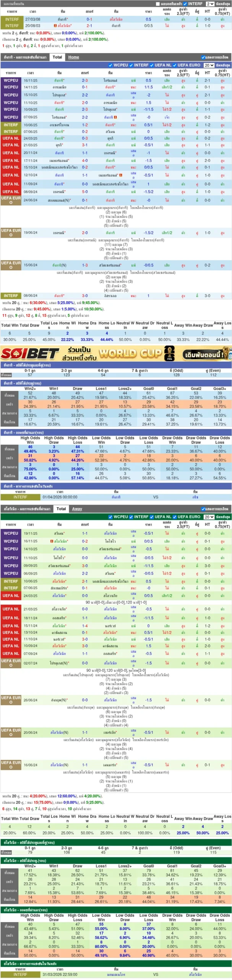The width and height of the screenshot is (232, 980).
Task: Toggle ผลบอลทีมเหย้า checkbox at the page top
Action: pos(157,4)
